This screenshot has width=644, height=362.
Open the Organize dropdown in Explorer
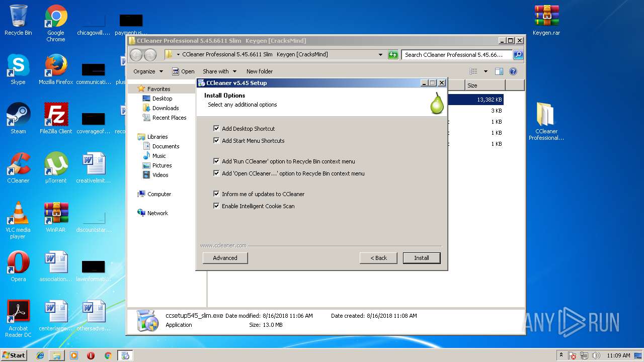148,71
